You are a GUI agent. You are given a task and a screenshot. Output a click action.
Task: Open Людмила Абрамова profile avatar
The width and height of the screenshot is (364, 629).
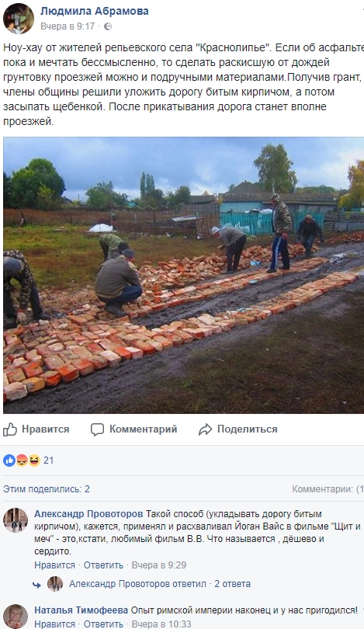19,19
